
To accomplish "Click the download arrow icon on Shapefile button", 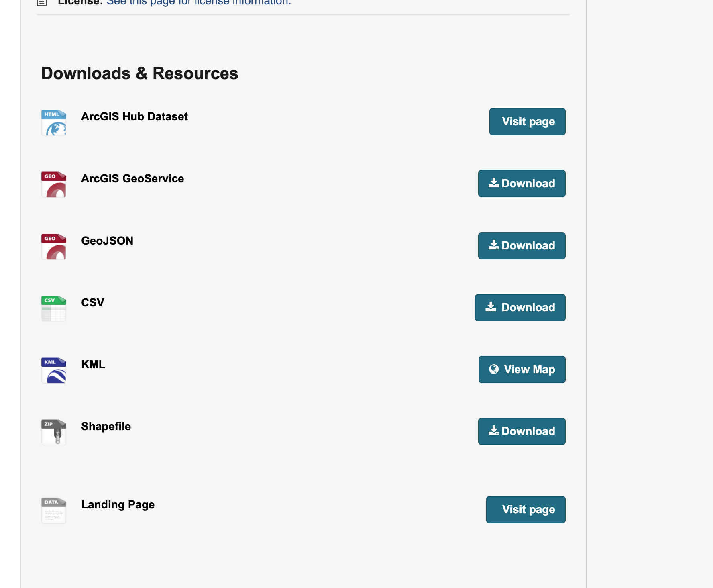I will (495, 431).
